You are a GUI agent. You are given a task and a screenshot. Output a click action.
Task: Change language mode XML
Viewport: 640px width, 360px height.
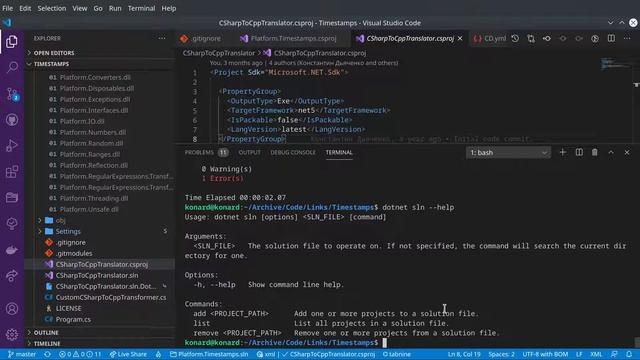pos(596,354)
